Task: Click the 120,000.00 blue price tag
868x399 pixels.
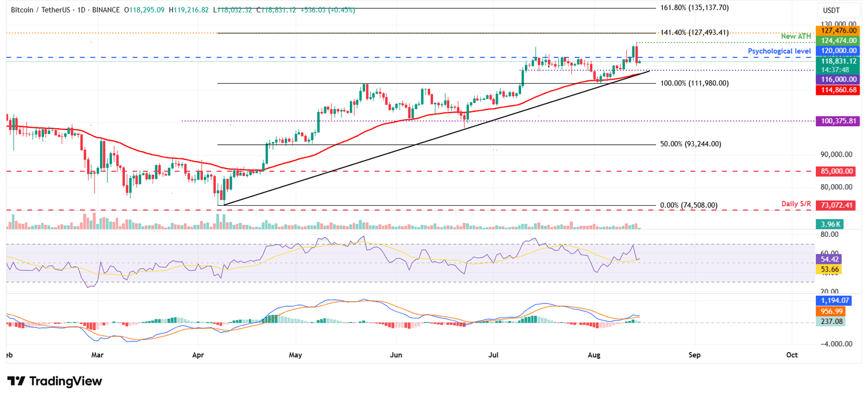Action: 838,50
